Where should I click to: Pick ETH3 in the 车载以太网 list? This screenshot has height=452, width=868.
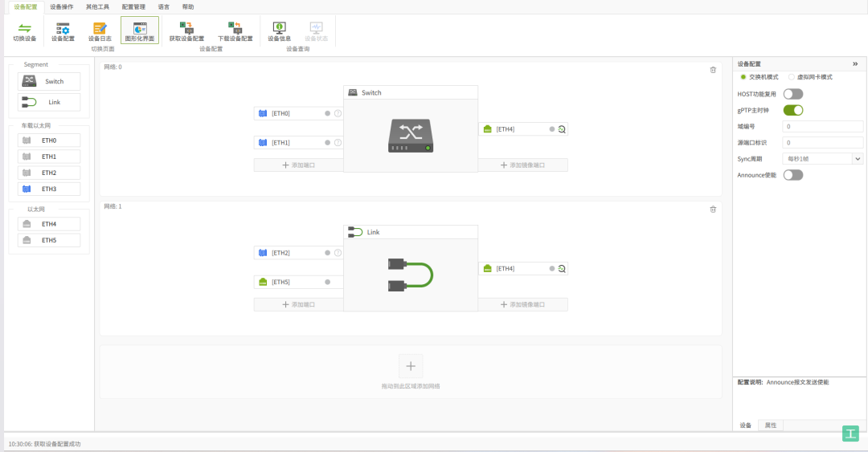pyautogui.click(x=49, y=189)
